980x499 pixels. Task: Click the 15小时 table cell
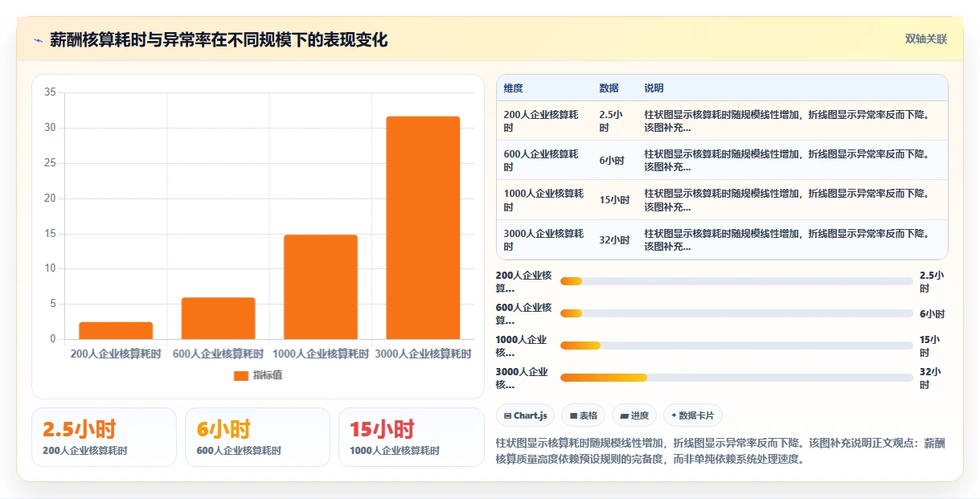coord(614,199)
